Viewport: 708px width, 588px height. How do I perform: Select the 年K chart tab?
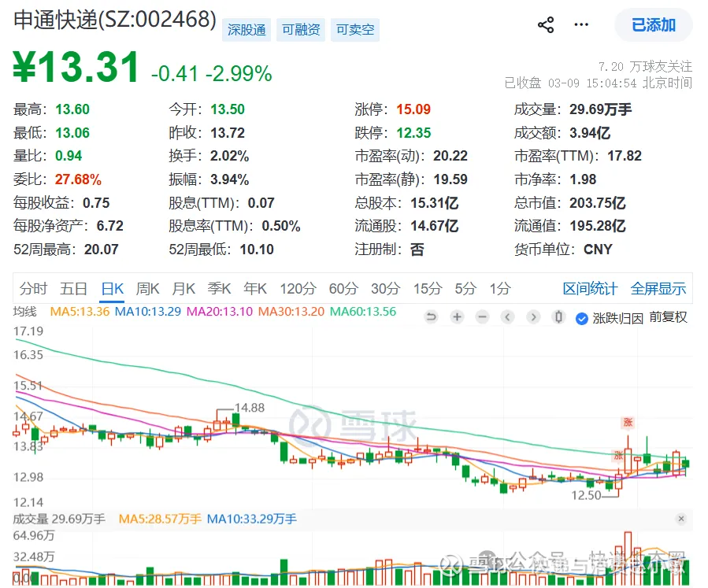(255, 288)
